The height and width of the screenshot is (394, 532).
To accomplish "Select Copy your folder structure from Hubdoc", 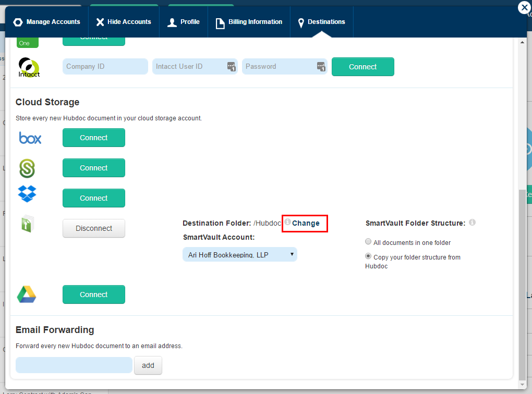I will click(368, 256).
